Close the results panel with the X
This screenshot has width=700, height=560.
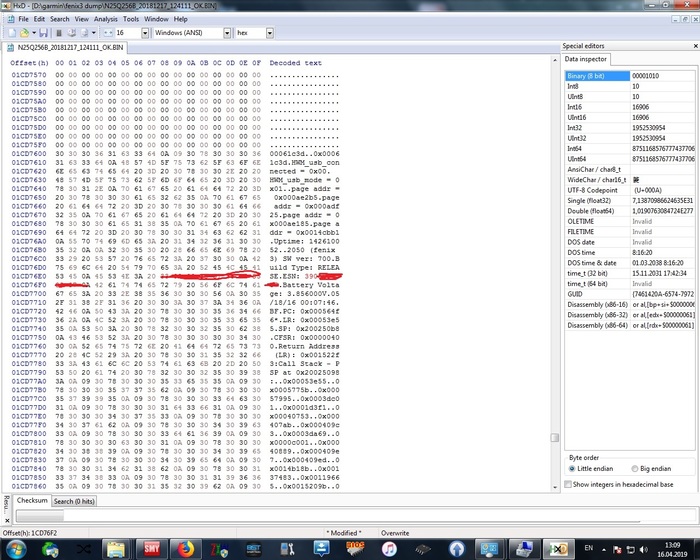click(7, 520)
